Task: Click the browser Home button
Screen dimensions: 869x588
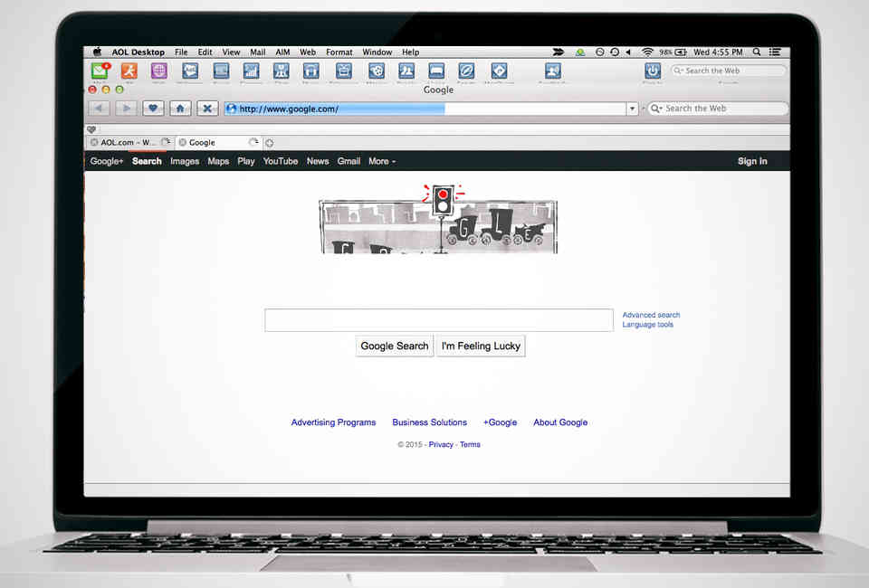Action: point(180,109)
